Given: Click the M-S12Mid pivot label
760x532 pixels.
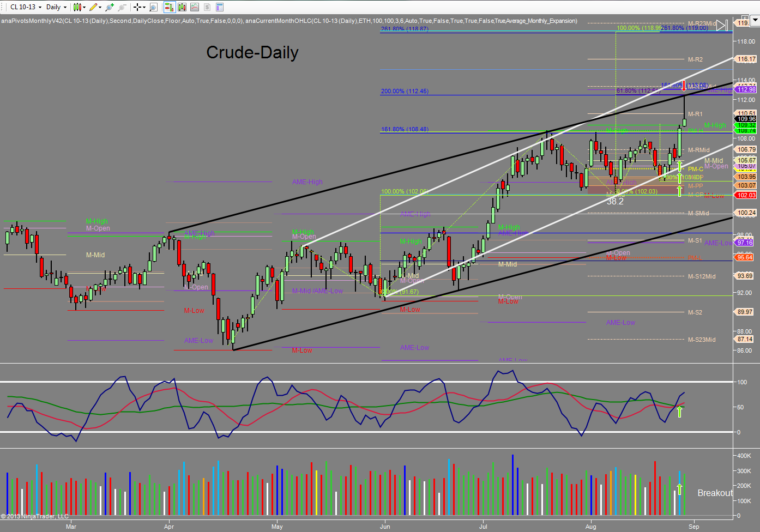Looking at the screenshot, I should coord(702,276).
